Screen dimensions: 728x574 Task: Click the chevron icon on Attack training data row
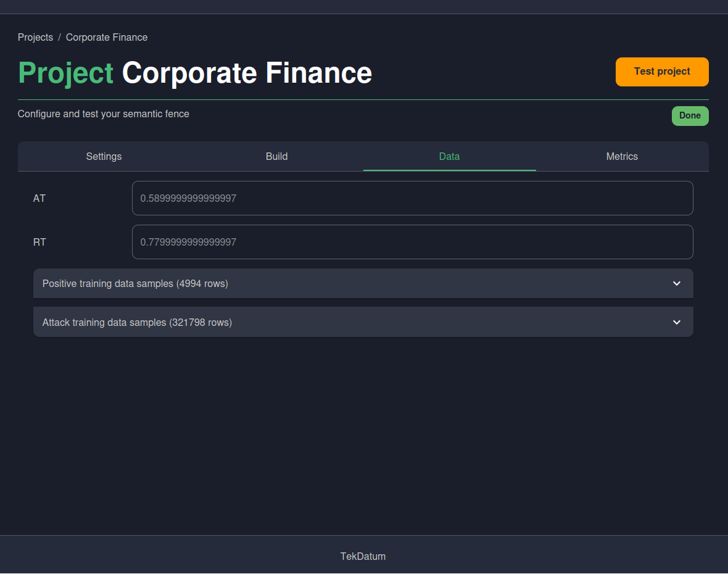pos(676,322)
